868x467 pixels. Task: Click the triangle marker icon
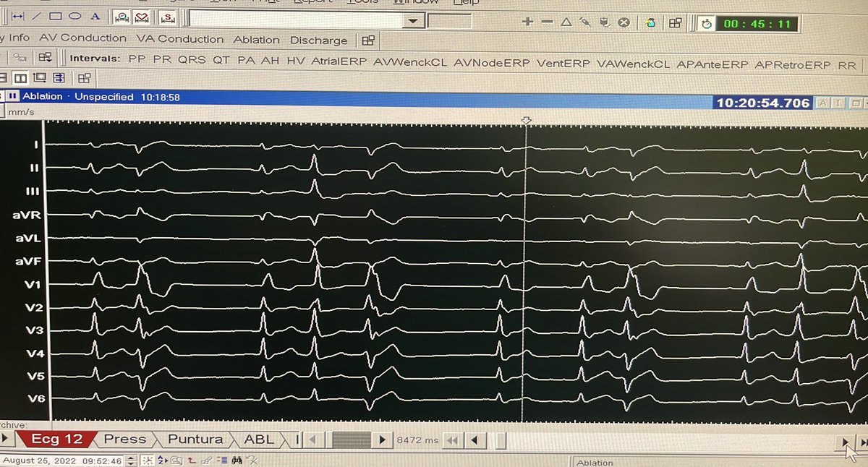[566, 22]
